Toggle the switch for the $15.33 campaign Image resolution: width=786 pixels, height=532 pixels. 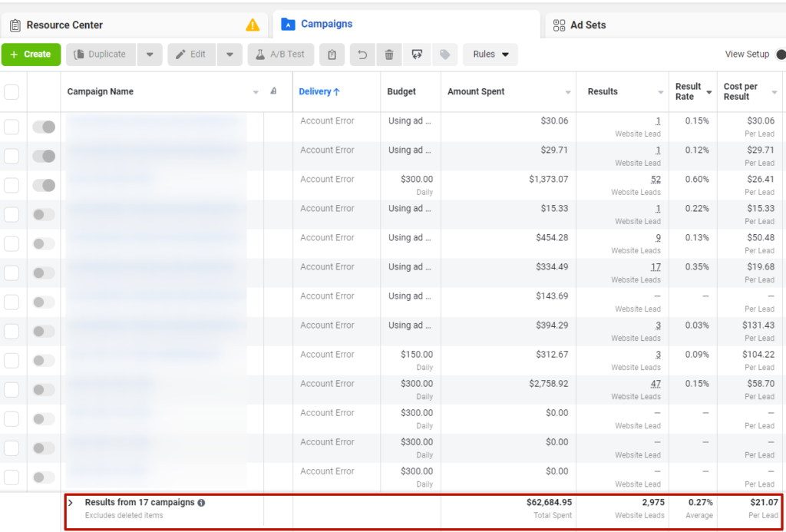(x=44, y=215)
